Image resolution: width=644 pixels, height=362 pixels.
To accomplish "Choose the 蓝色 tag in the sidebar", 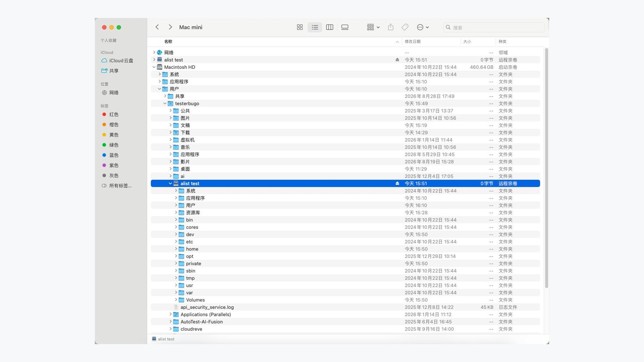I will point(110,155).
